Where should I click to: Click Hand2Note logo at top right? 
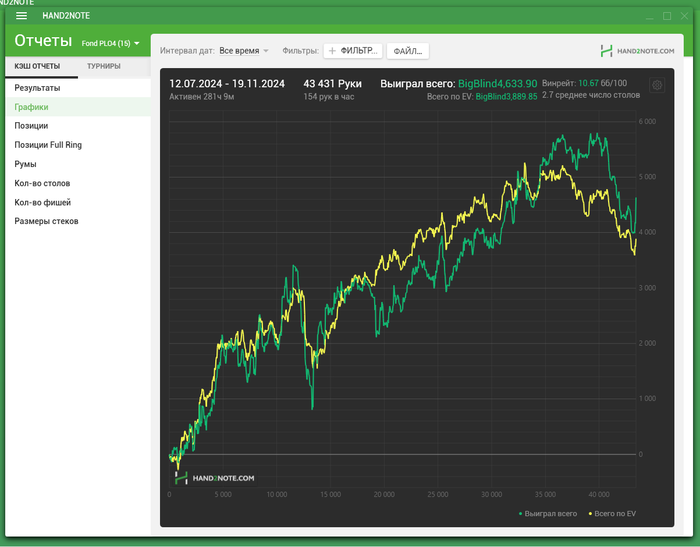(x=637, y=51)
